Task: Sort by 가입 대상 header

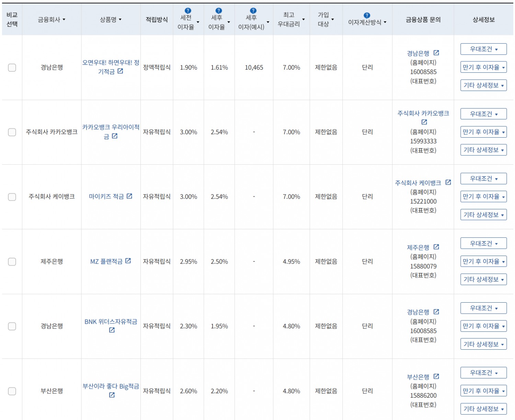Action: coord(326,20)
